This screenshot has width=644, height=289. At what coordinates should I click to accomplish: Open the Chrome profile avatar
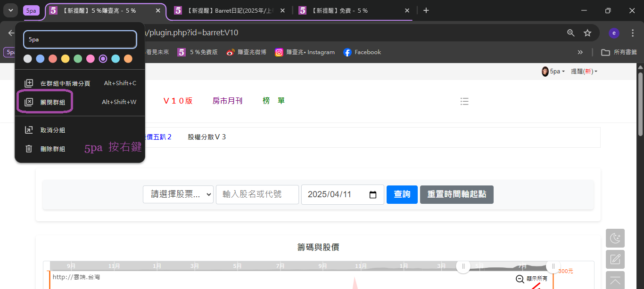pyautogui.click(x=614, y=33)
